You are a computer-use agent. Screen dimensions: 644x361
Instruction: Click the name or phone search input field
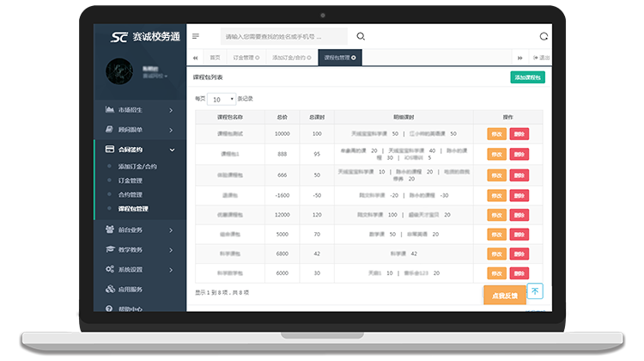[x=284, y=37]
